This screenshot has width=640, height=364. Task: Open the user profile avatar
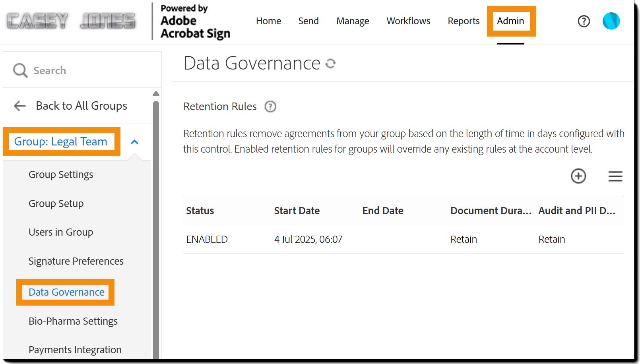pyautogui.click(x=611, y=21)
